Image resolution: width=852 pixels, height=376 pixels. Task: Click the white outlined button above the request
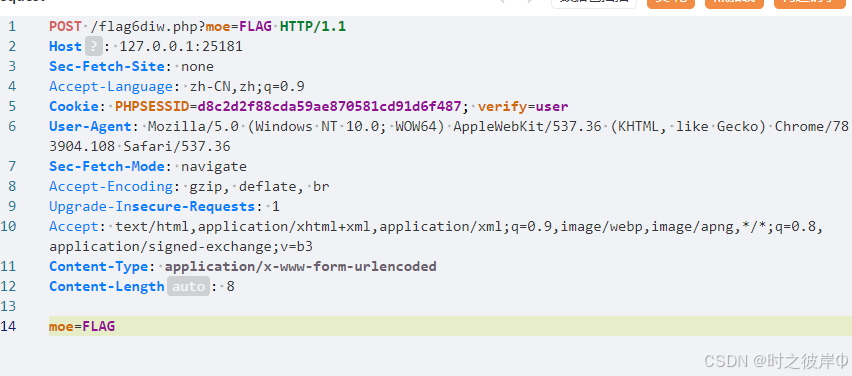pos(594,3)
